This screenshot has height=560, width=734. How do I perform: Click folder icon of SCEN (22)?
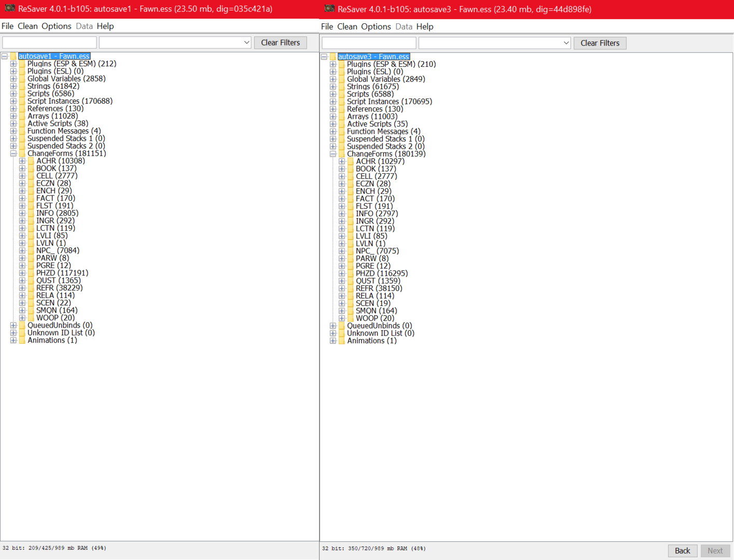(x=31, y=303)
